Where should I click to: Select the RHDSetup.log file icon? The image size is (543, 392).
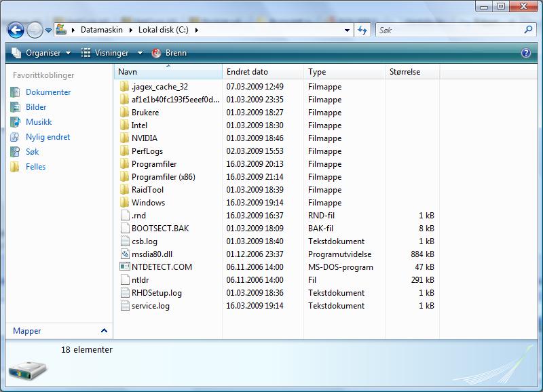pyautogui.click(x=125, y=293)
